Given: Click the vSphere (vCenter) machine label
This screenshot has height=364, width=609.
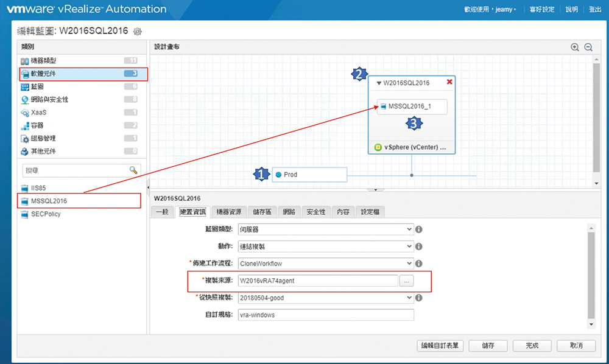Looking at the screenshot, I should coord(415,147).
